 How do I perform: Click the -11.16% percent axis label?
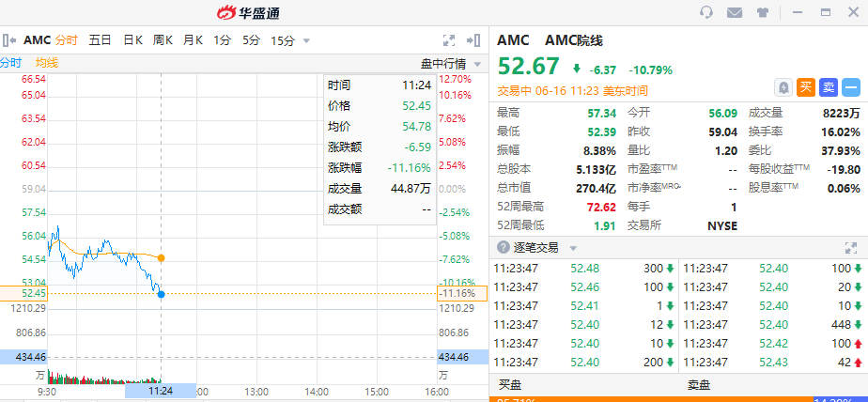[x=462, y=293]
